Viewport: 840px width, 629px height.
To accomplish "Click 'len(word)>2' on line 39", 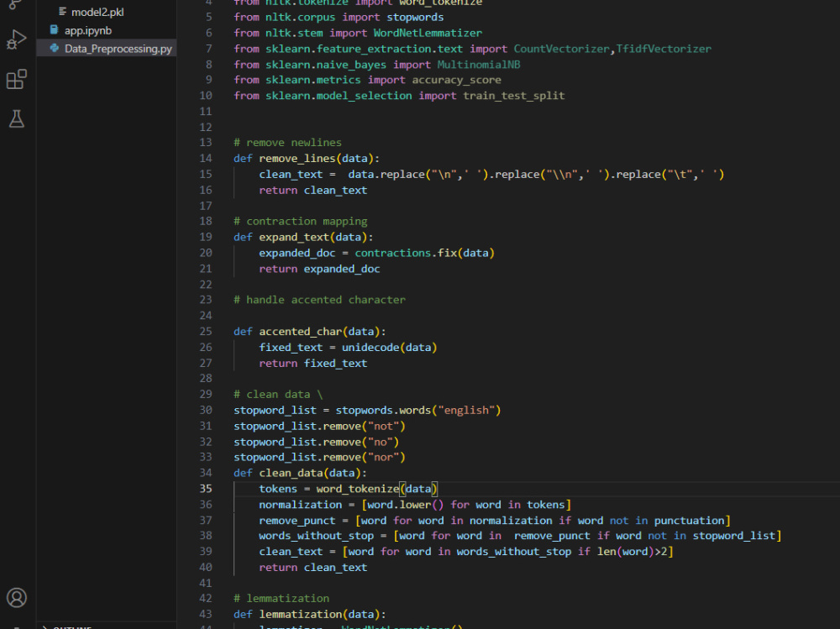I will point(633,551).
